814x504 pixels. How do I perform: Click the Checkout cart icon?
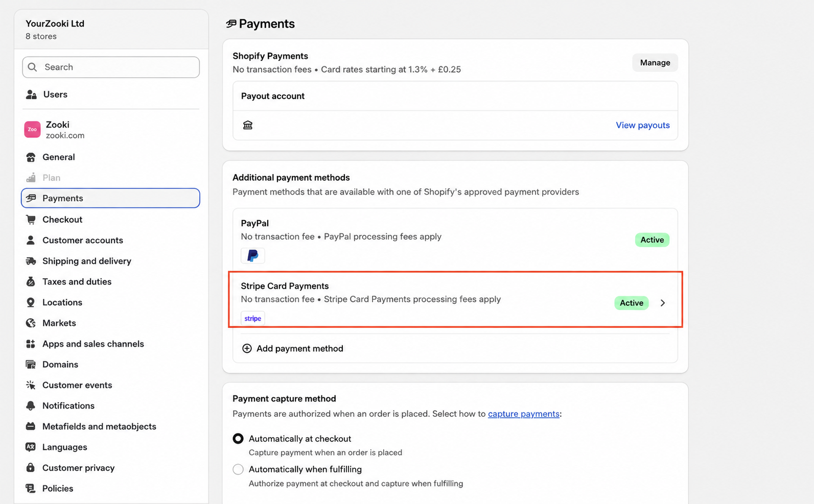pyautogui.click(x=31, y=220)
